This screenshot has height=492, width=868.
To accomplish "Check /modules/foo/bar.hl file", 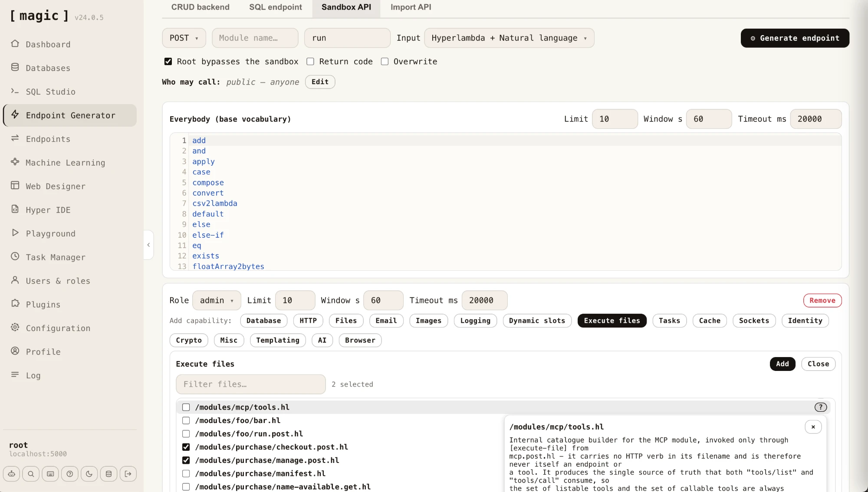I will [186, 420].
